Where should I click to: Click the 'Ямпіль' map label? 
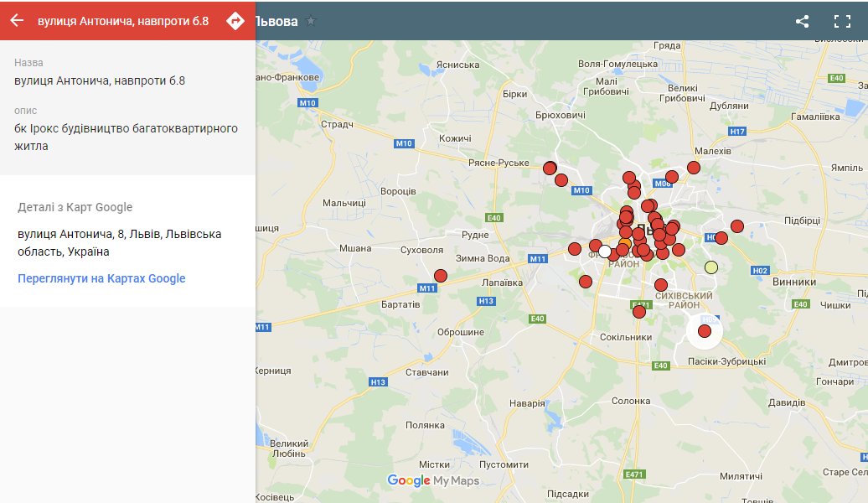click(x=847, y=168)
